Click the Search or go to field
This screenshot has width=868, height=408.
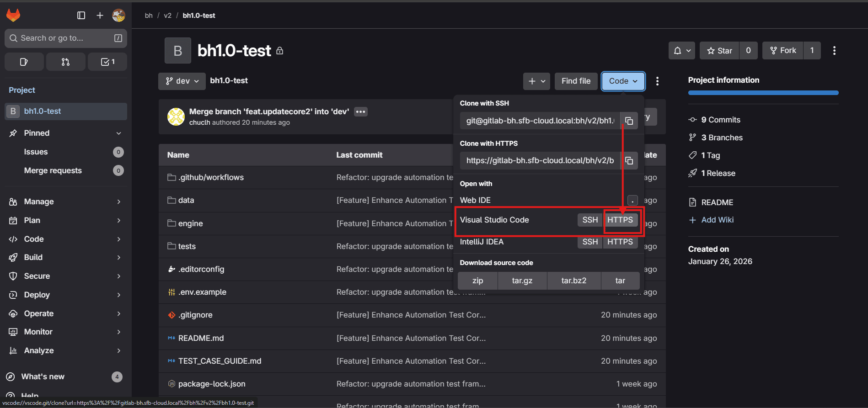tap(66, 38)
